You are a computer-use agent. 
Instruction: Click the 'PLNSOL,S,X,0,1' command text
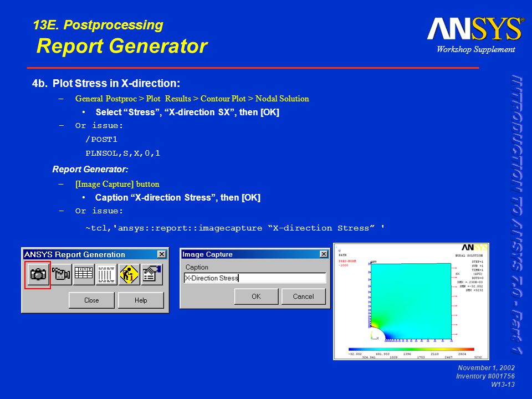[122, 154]
